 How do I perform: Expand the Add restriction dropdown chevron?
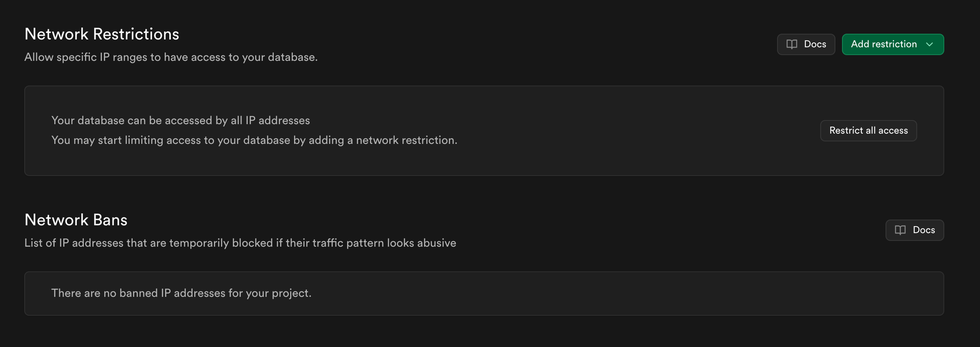930,44
